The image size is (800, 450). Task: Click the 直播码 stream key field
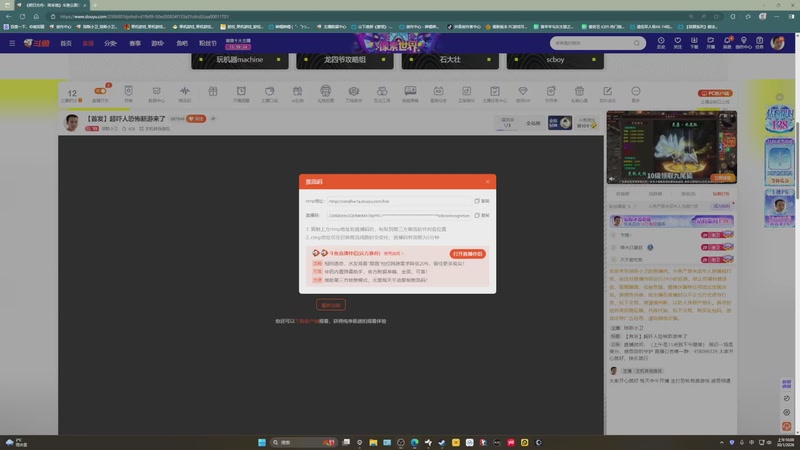tap(399, 215)
